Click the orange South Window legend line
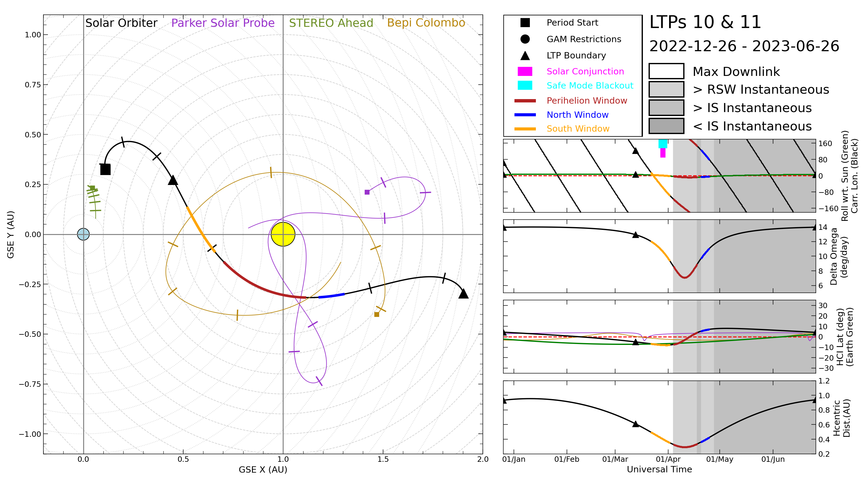Viewport: 868px width, 488px height. pyautogui.click(x=525, y=129)
